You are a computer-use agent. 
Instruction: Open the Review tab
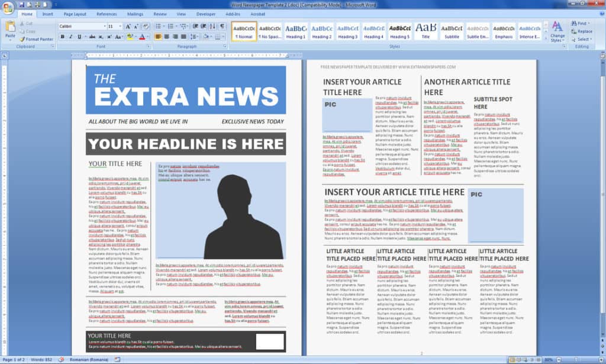160,14
